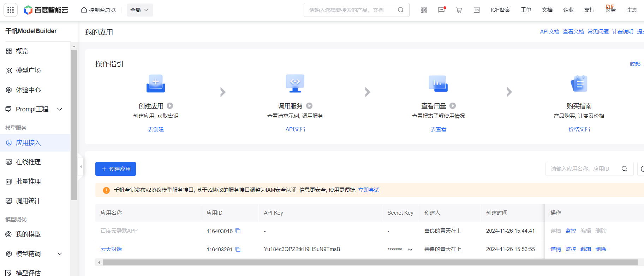Click the 去查看 link
The width and height of the screenshot is (644, 276).
click(x=439, y=129)
